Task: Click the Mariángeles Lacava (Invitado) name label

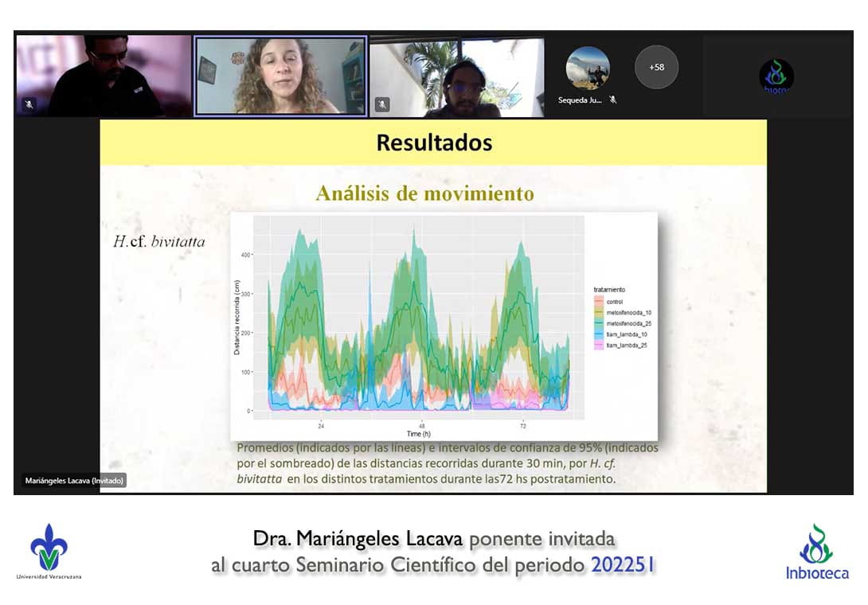Action: [74, 481]
